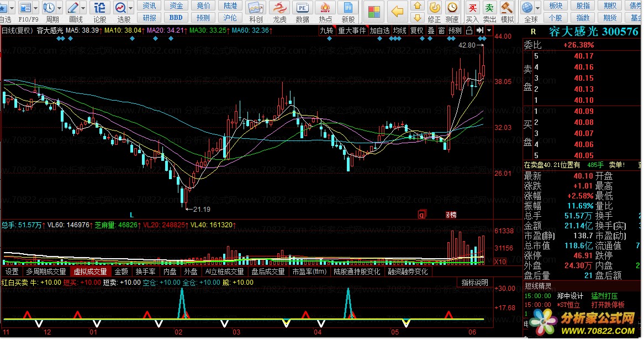Toggle the 窗 window option

[x=441, y=30]
